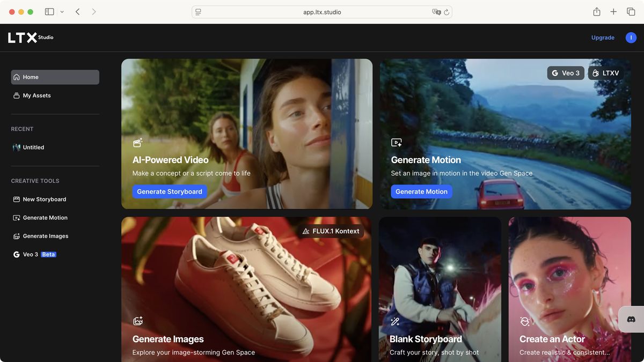Click the Generate Motion card play icon
The image size is (644, 362).
[397, 143]
